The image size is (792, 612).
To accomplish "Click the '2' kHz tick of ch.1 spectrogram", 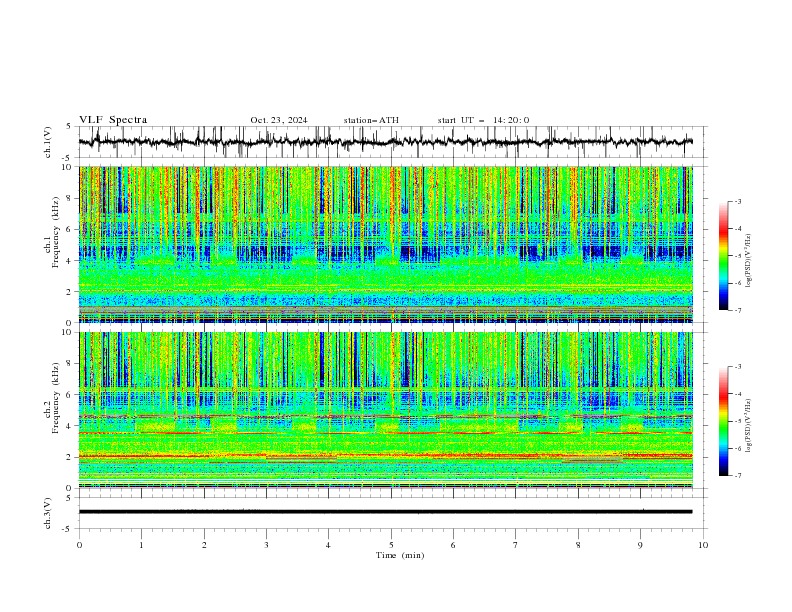I will (x=71, y=292).
